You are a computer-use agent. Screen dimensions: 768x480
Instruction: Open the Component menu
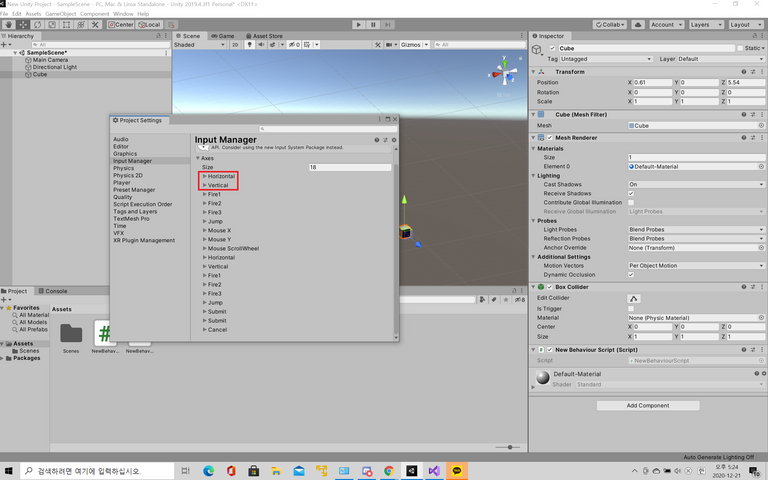click(95, 14)
